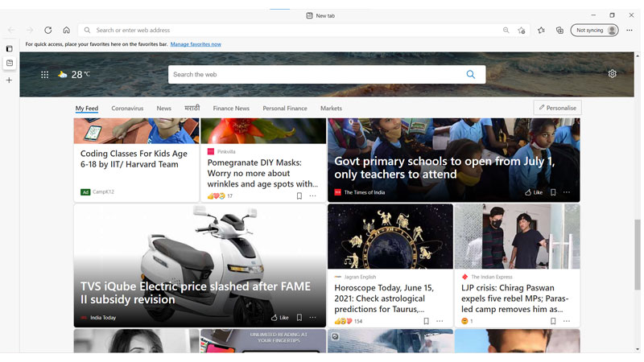Click the Jagran English source label

click(x=360, y=277)
